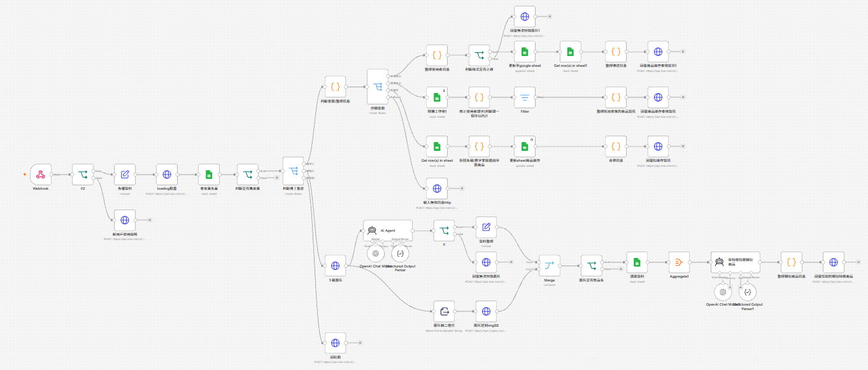Open the Structured Output Parser1 sub-node
Image resolution: width=868 pixels, height=370 pixels.
pyautogui.click(x=748, y=292)
